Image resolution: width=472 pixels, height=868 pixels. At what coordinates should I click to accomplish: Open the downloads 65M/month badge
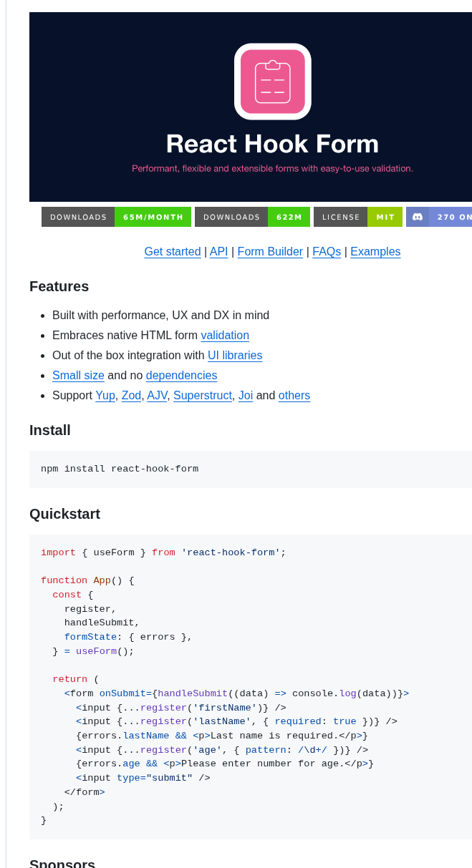coord(116,217)
